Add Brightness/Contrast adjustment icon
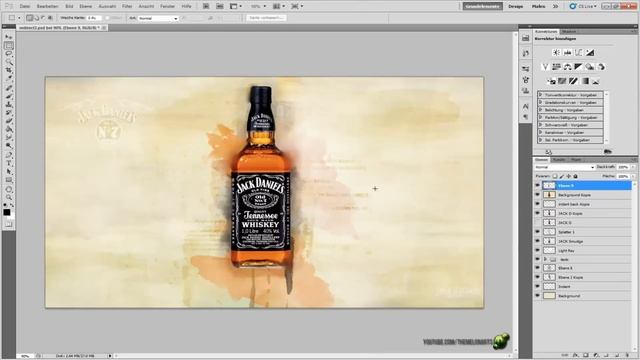 click(556, 52)
